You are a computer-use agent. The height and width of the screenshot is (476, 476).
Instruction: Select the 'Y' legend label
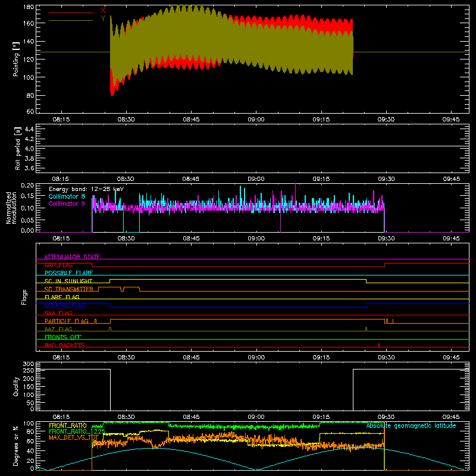(x=103, y=18)
